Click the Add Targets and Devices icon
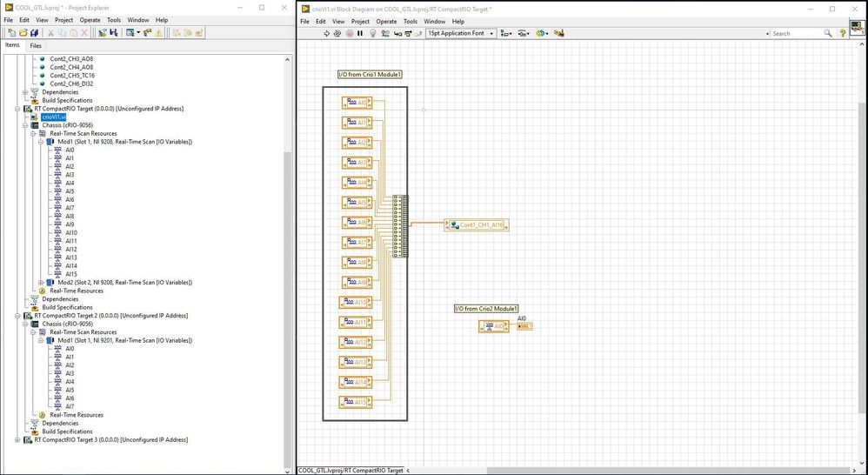Viewport: 868px width, 475px height. [x=103, y=33]
